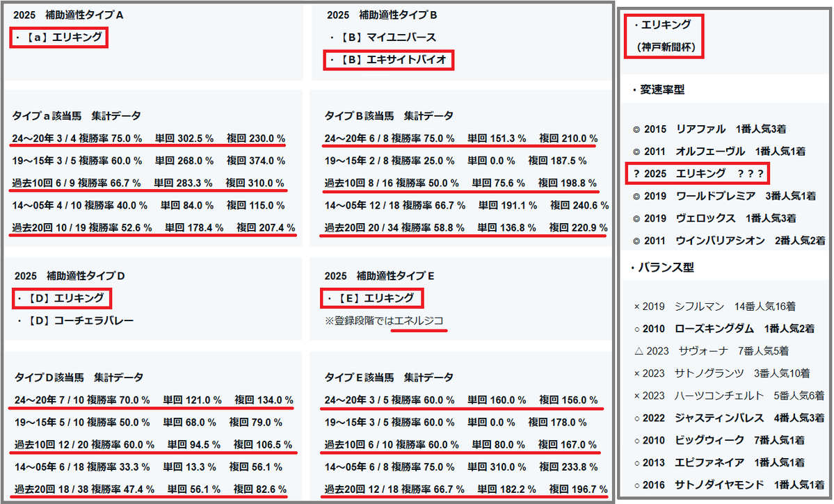Select Type E row 過去10回 6/10 複勝率 60.0%
Image resolution: width=834 pixels, height=504 pixels.
click(x=460, y=444)
